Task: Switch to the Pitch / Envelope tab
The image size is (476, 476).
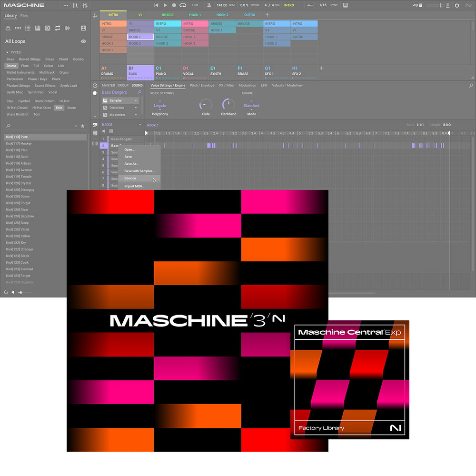Action: coord(202,86)
